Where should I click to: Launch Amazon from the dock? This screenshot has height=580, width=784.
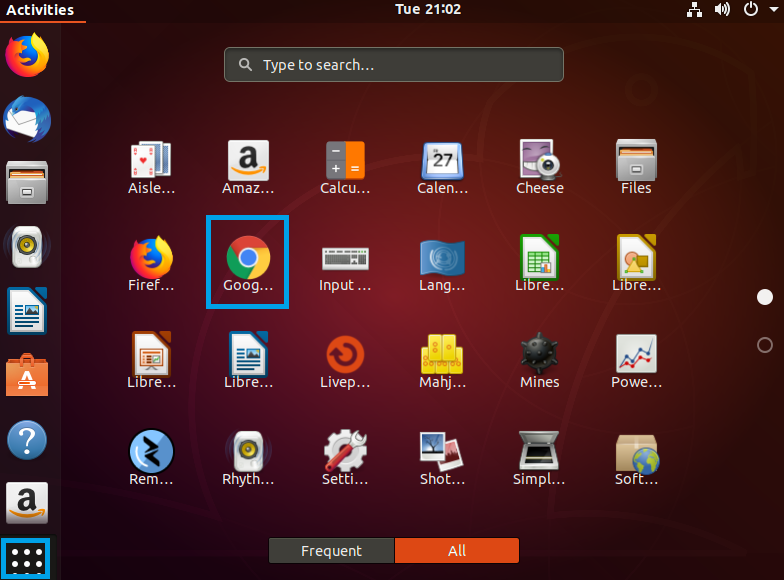click(x=27, y=503)
